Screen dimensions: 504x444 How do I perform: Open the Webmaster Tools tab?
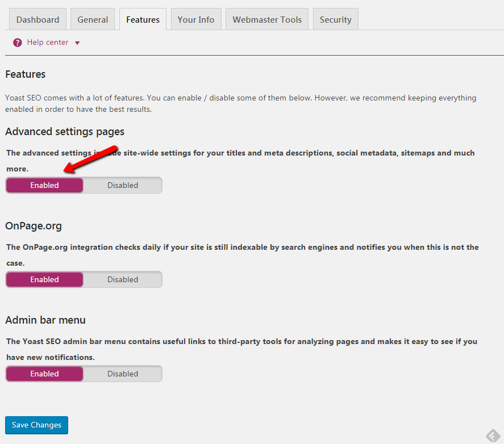click(x=266, y=19)
